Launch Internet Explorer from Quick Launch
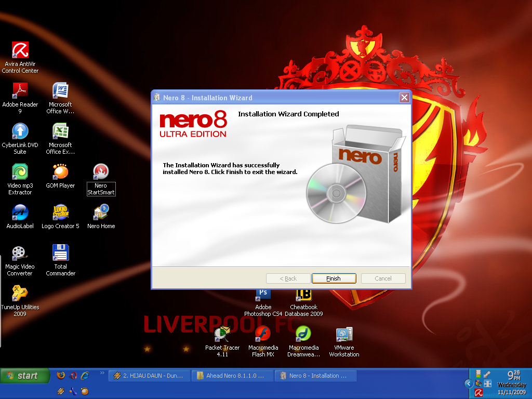Image resolution: width=532 pixels, height=399 pixels. click(85, 375)
